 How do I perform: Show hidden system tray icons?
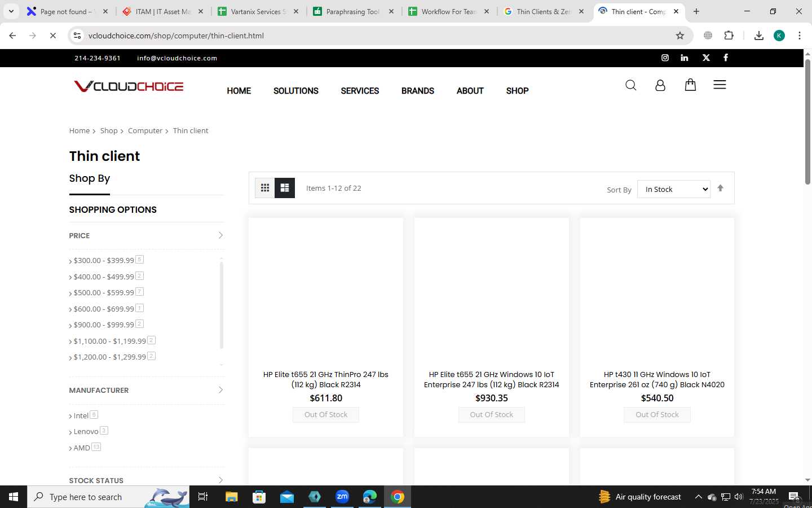698,497
